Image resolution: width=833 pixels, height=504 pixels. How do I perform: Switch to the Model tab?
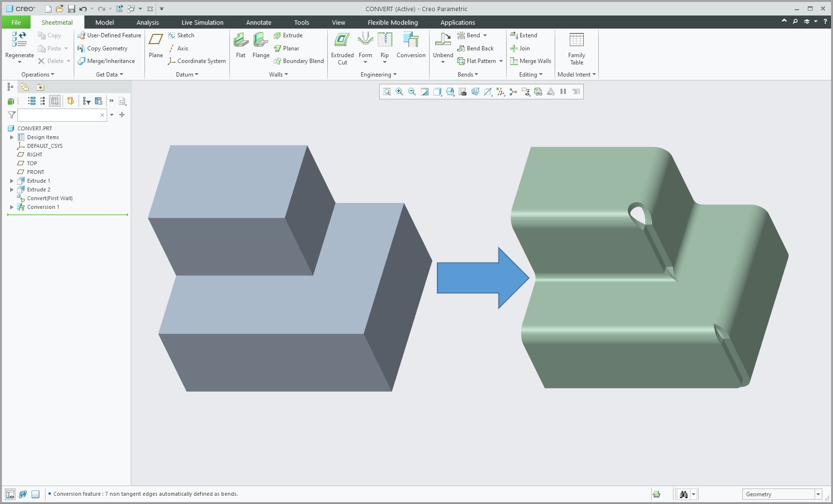(x=105, y=22)
